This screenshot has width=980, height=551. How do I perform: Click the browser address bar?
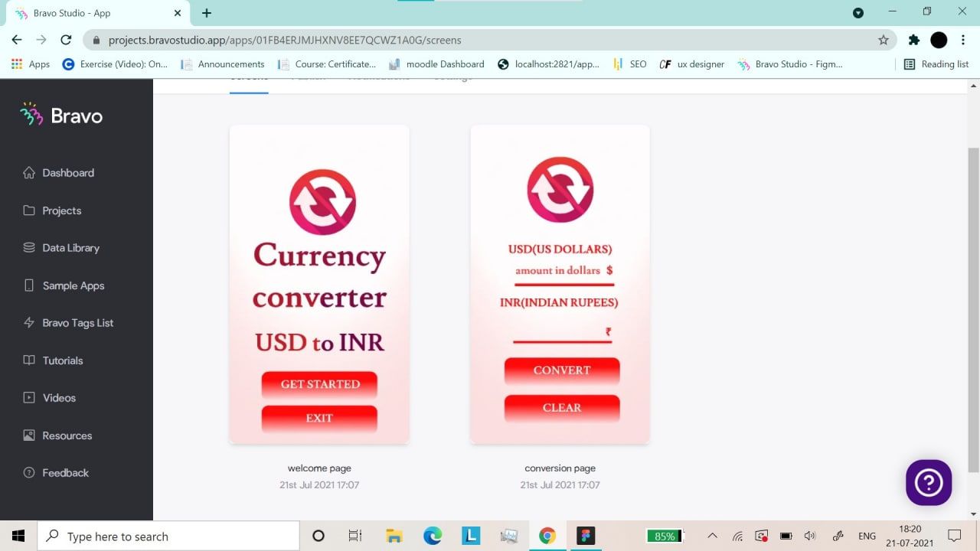[490, 40]
